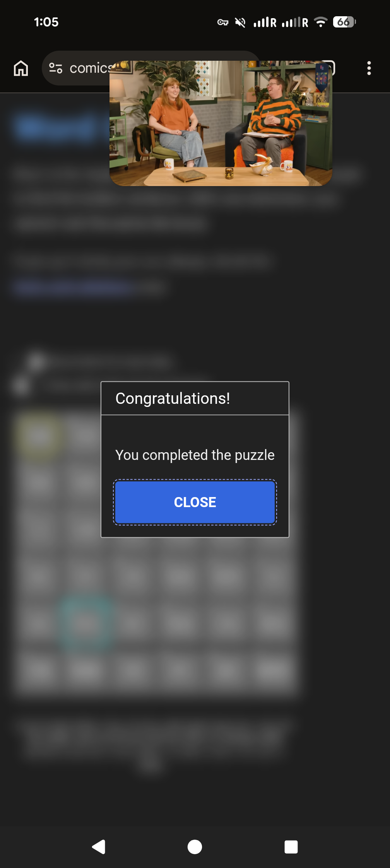The width and height of the screenshot is (390, 868).
Task: Tap the muted sound status icon
Action: point(240,22)
